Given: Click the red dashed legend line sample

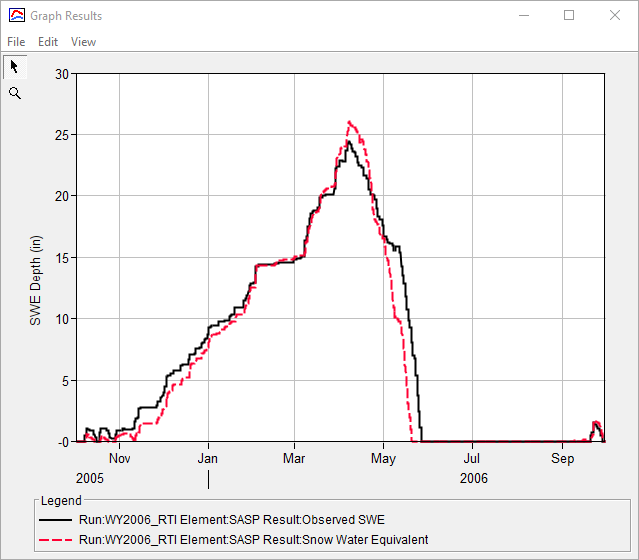Looking at the screenshot, I should [56, 540].
